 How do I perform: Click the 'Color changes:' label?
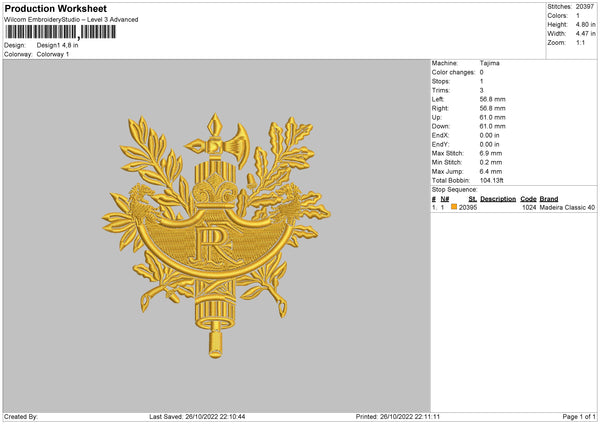(x=453, y=72)
